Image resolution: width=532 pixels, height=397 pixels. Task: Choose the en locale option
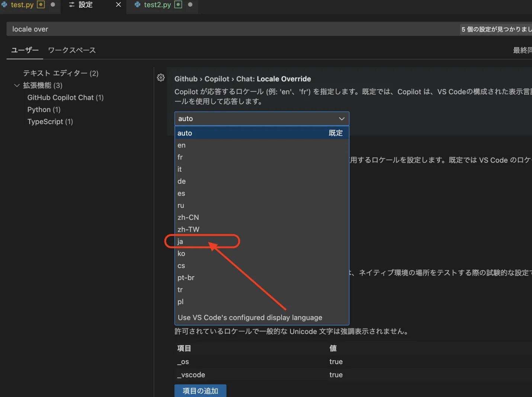click(x=262, y=145)
